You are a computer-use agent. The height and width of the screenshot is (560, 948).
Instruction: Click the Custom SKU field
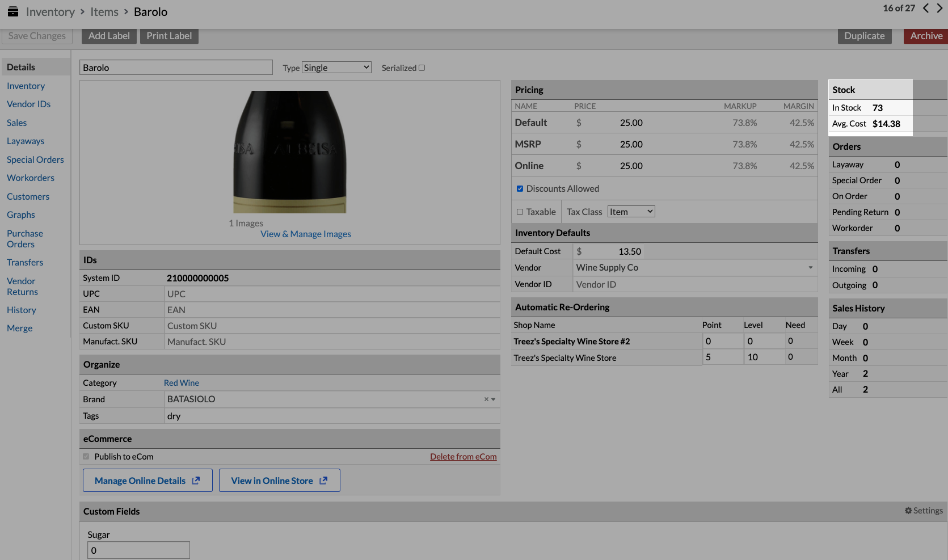(332, 326)
